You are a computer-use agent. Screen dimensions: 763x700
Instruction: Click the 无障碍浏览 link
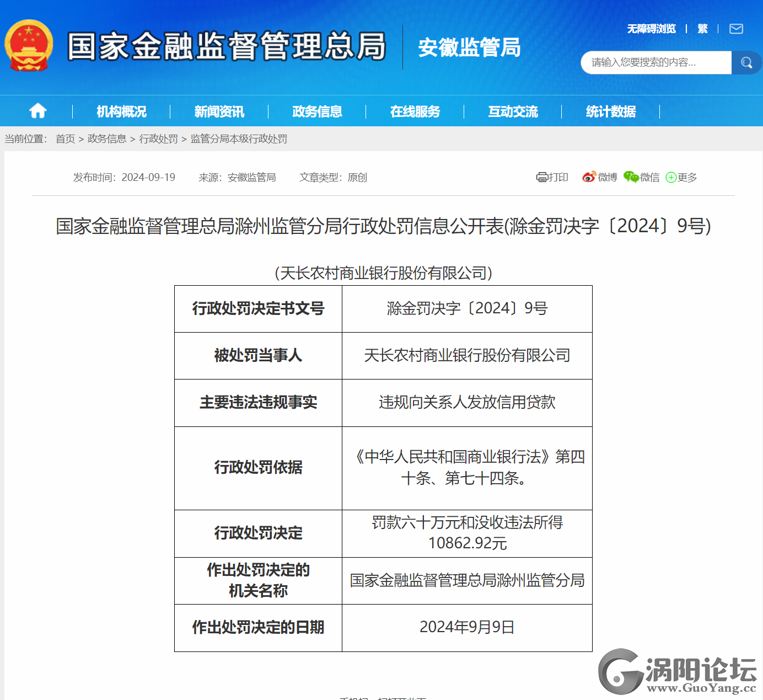(x=651, y=29)
